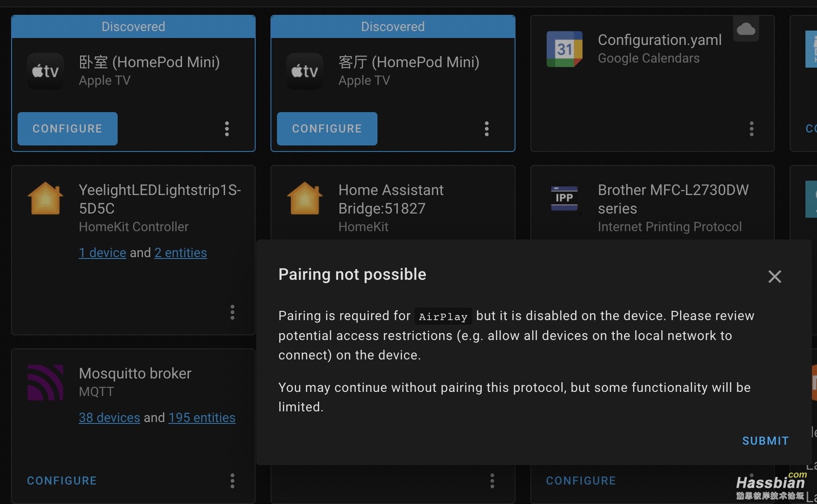Click 'Configuration.yaml' card title
The height and width of the screenshot is (504, 817).
tap(660, 40)
